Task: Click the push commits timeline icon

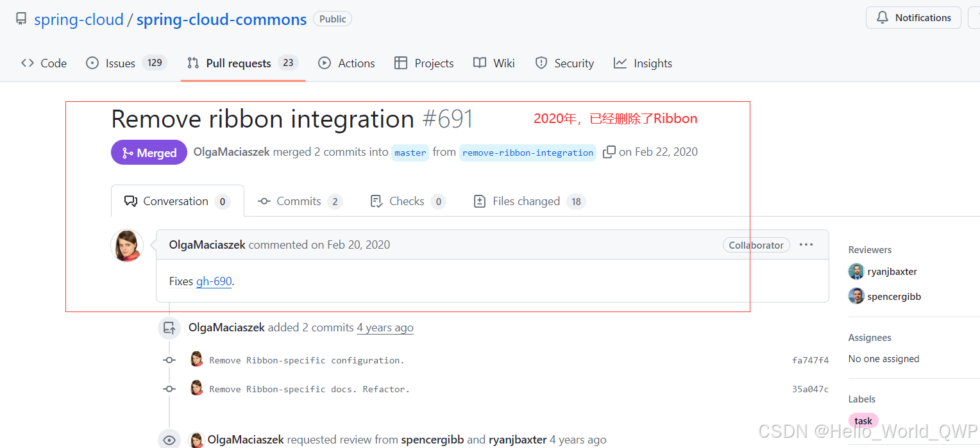Action: pyautogui.click(x=169, y=328)
